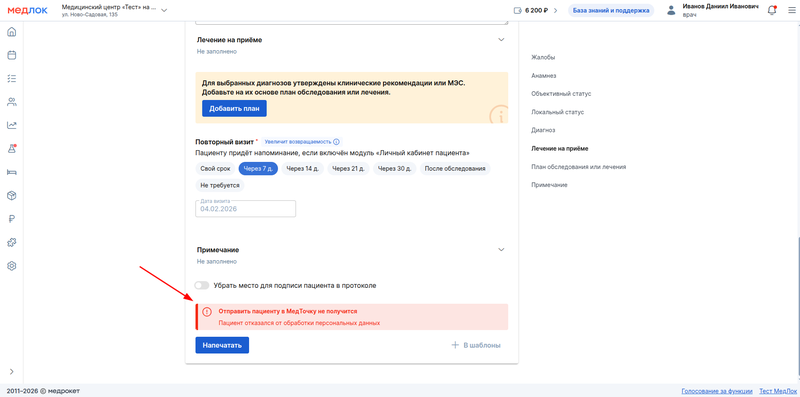Image resolution: width=800 pixels, height=397 pixels.
Task: Click the Дата визита field
Action: (245, 208)
